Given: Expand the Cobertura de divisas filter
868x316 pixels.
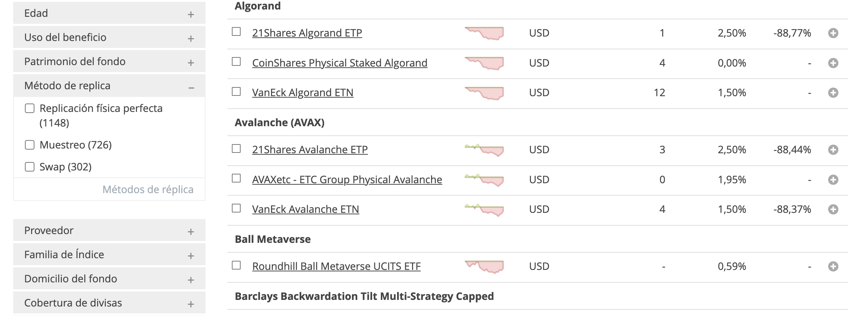Looking at the screenshot, I should point(191,304).
